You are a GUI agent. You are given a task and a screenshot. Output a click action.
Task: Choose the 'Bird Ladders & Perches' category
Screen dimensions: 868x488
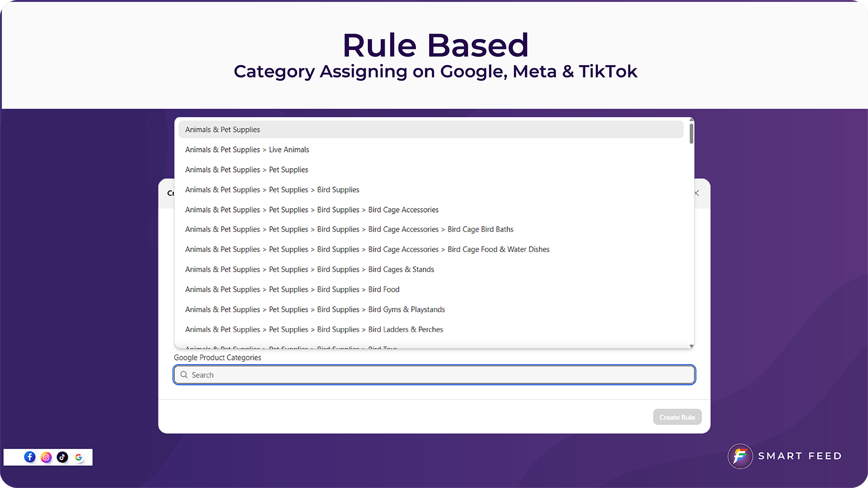431,330
